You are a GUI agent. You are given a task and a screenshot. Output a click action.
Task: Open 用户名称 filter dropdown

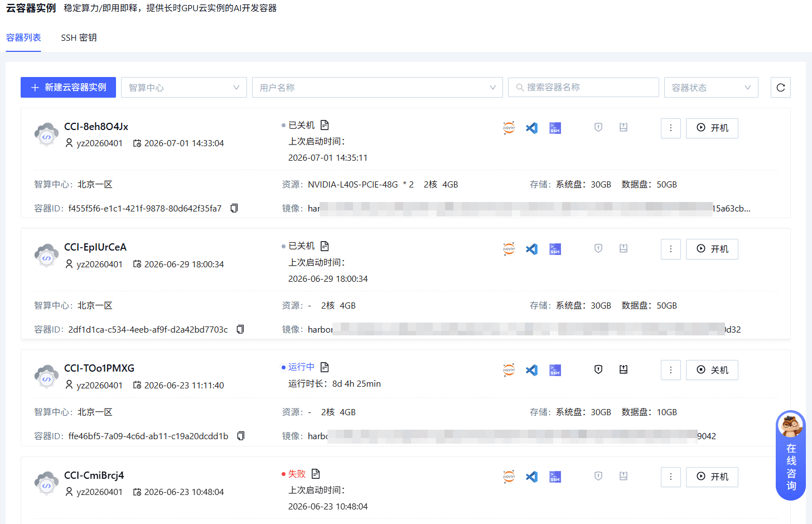pyautogui.click(x=378, y=88)
